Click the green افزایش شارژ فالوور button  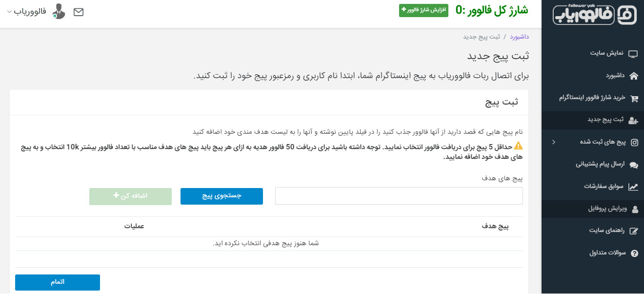(423, 10)
